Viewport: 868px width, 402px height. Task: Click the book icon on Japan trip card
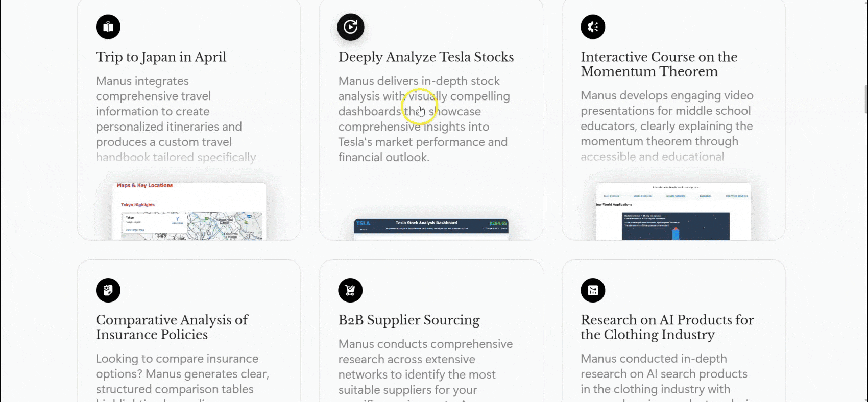[108, 27]
